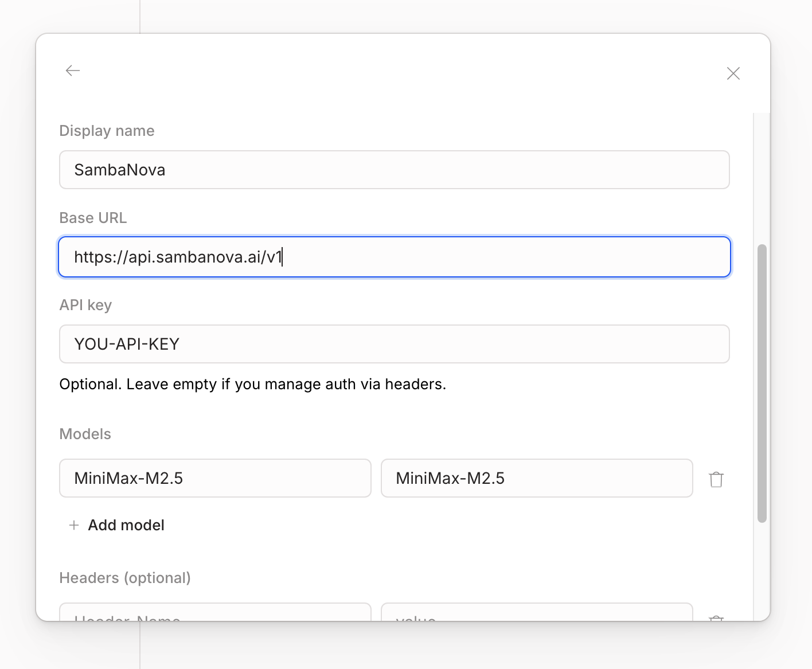This screenshot has height=669, width=812.
Task: Click the X to close the dialog
Action: [733, 73]
